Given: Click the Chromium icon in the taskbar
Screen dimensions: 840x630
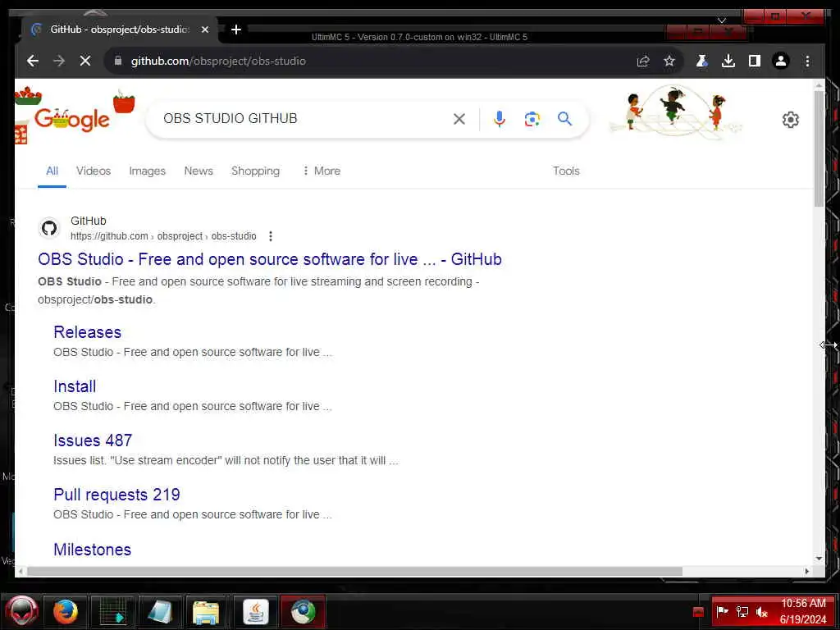Looking at the screenshot, I should click(304, 612).
